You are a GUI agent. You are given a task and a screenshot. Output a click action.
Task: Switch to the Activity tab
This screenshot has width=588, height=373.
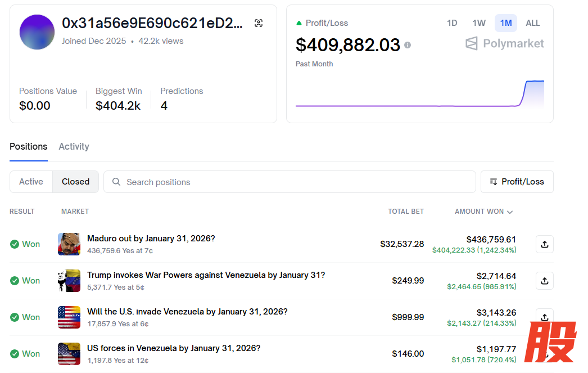click(74, 146)
